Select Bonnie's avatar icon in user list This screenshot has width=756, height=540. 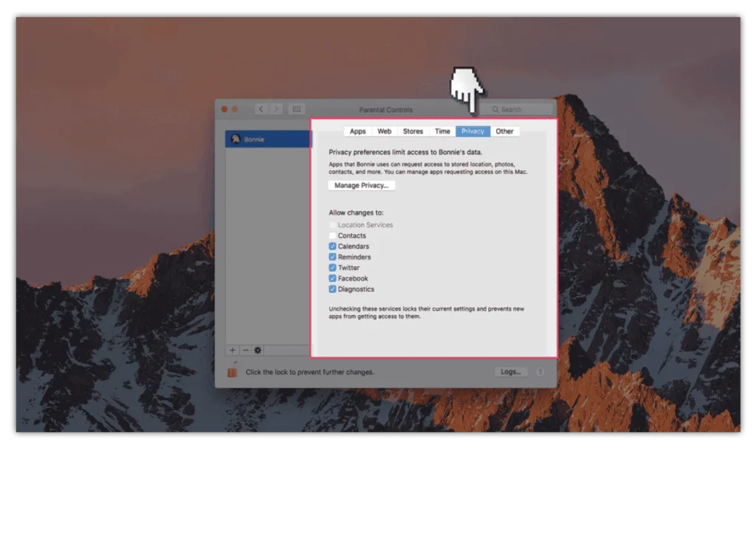click(x=236, y=139)
